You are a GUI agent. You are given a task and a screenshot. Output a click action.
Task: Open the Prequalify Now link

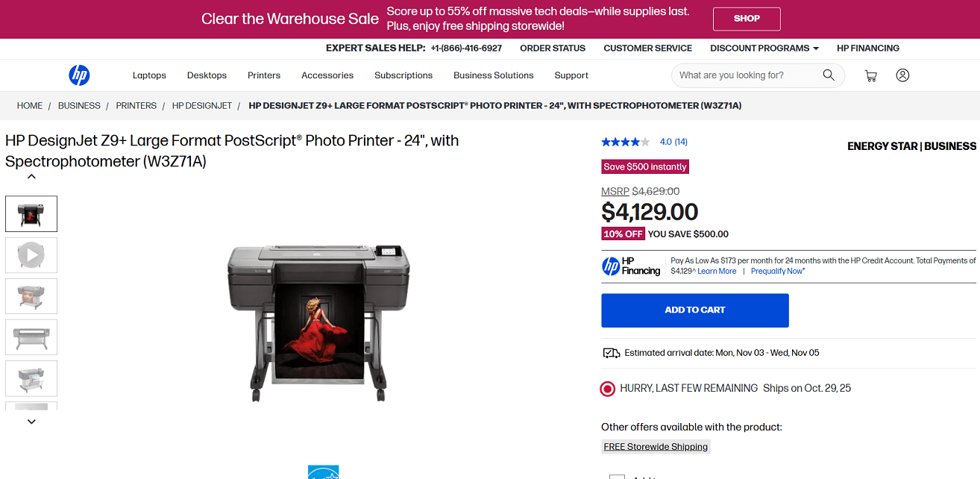coord(778,272)
